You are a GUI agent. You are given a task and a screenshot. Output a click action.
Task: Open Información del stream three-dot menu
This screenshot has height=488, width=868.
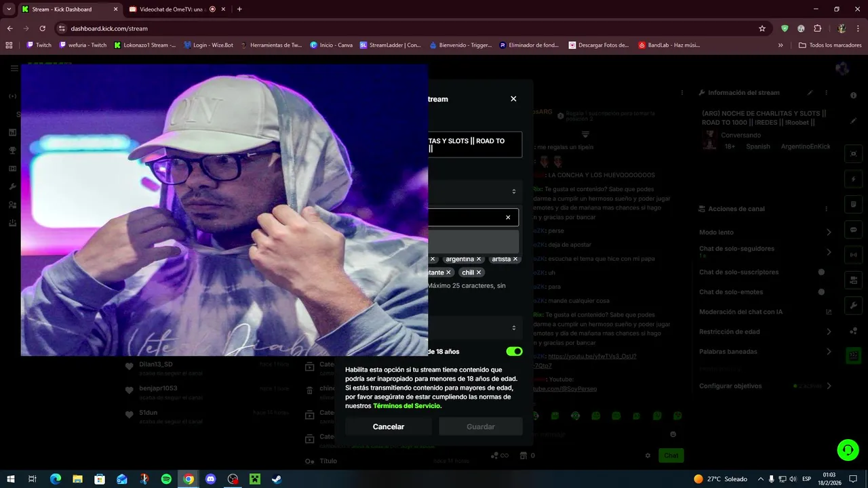[x=826, y=93]
